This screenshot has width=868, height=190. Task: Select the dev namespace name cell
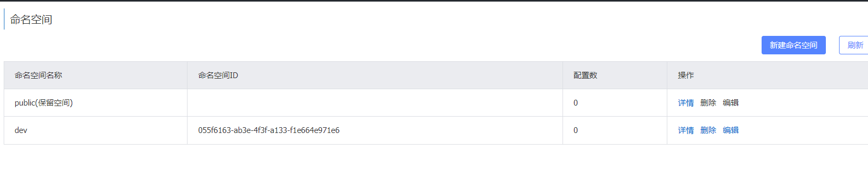tap(95, 130)
